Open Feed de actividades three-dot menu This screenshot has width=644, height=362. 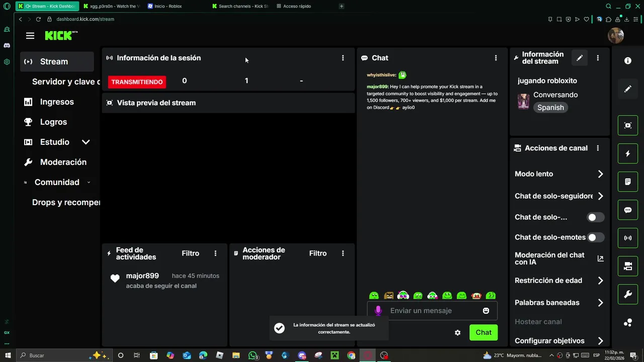click(x=215, y=253)
